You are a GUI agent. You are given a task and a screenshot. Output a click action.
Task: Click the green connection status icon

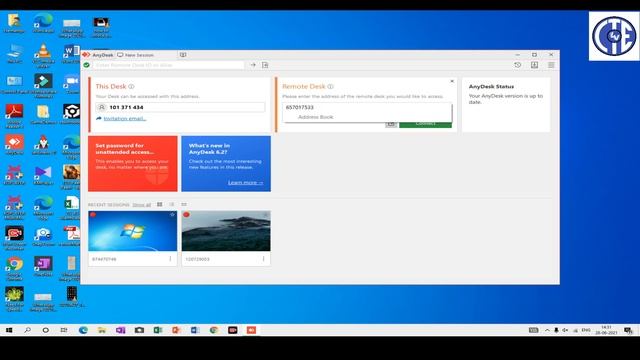(87, 65)
